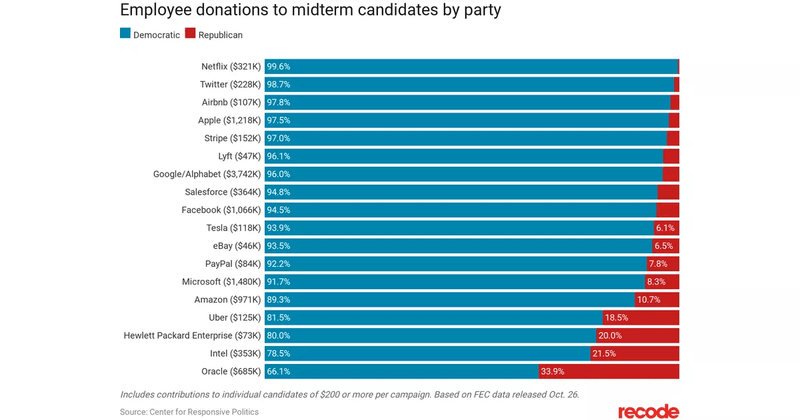Click the Apple ($1,218K) row label
Screen dimensions: 800x420
click(228, 120)
